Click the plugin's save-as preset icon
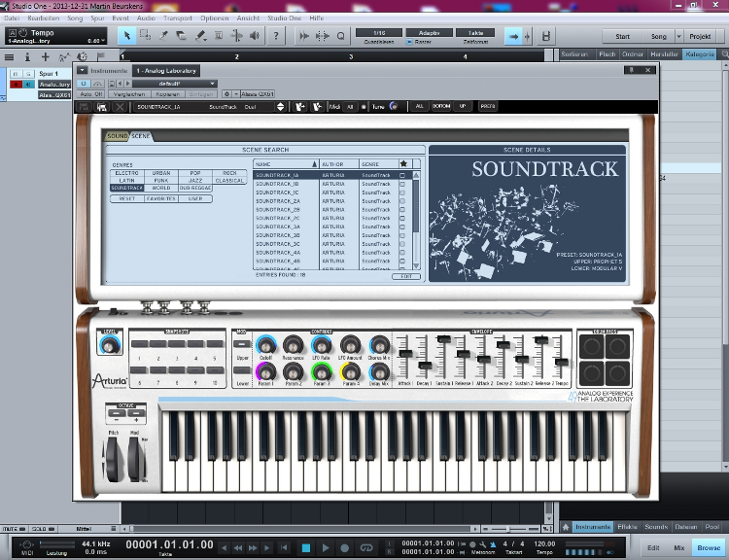 click(x=102, y=107)
